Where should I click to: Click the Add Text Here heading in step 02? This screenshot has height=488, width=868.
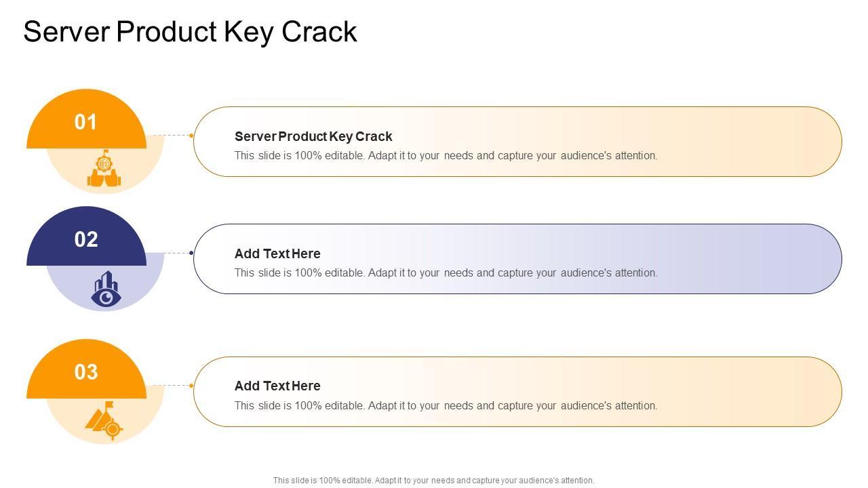click(277, 253)
